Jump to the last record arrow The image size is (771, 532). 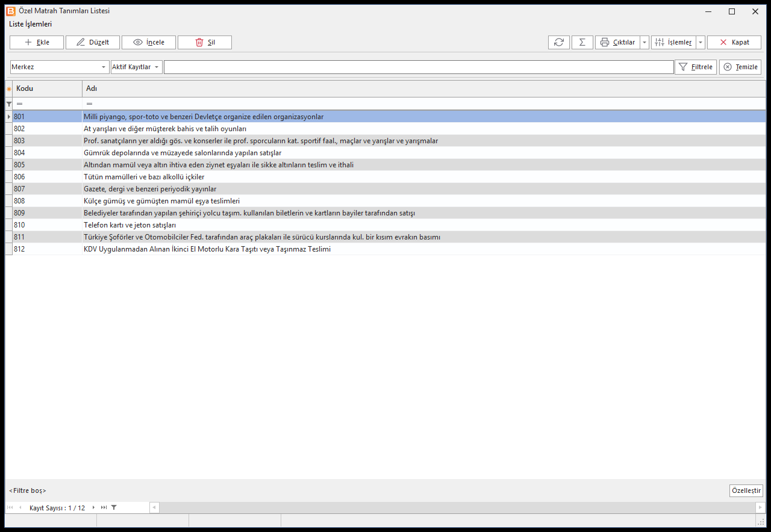tap(104, 508)
